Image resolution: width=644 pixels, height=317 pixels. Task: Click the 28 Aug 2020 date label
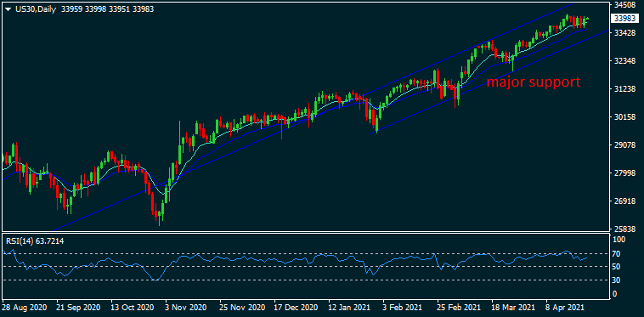point(25,307)
